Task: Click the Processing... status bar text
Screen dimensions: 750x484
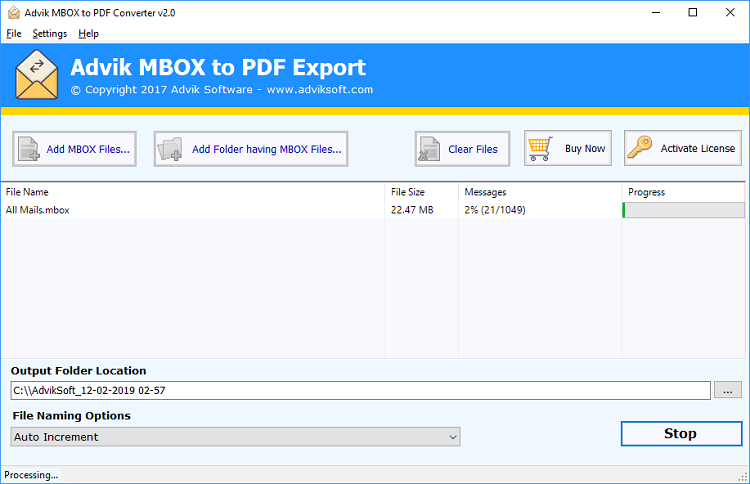Action: click(31, 475)
